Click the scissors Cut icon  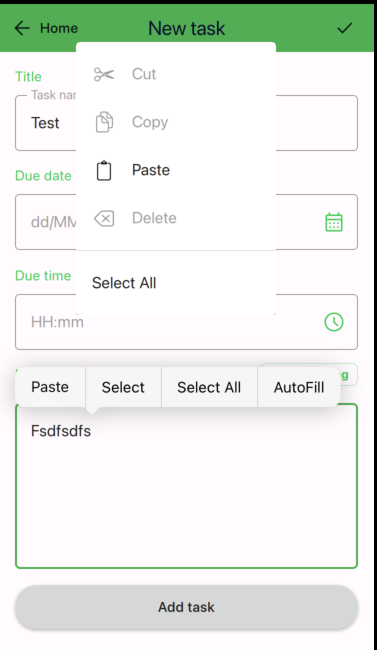[104, 74]
